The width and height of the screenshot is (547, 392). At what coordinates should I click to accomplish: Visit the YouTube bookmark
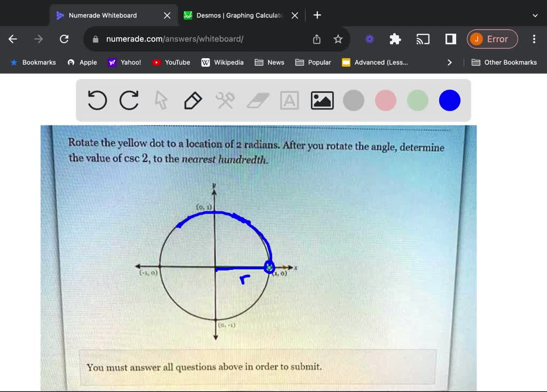171,62
